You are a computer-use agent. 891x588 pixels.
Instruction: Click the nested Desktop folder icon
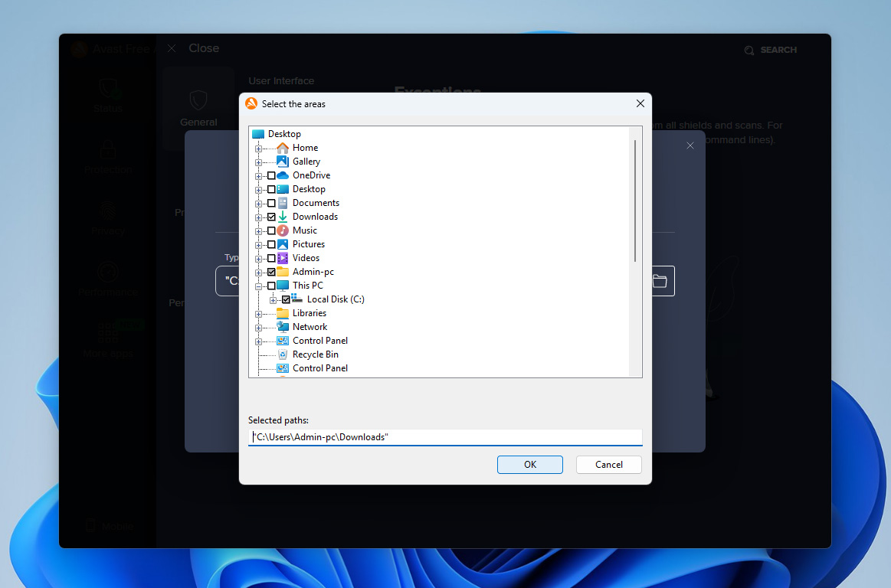coord(283,189)
